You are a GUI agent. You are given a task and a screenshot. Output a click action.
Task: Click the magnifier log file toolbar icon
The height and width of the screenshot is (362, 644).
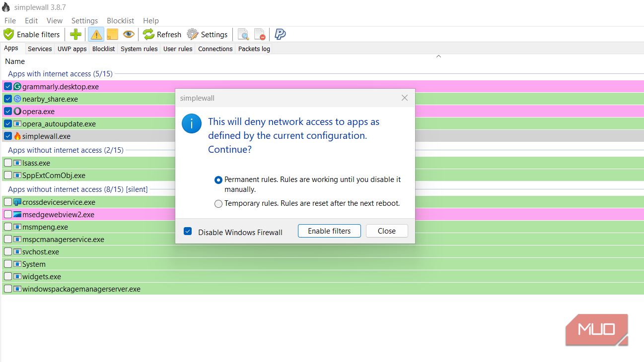[243, 34]
